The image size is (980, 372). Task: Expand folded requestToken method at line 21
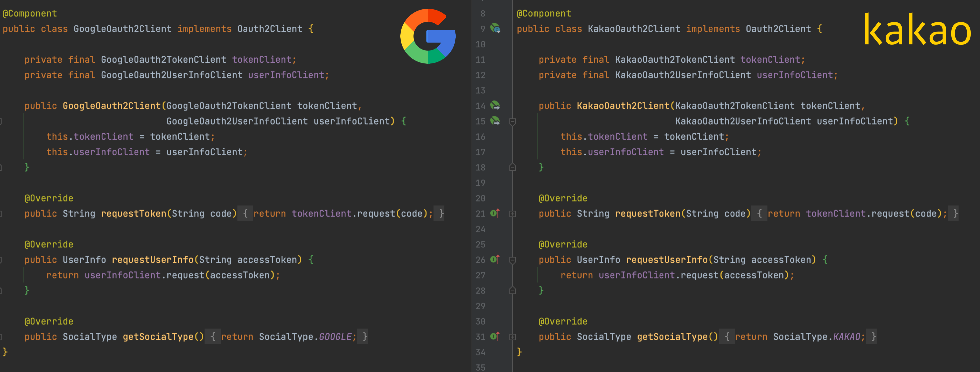(512, 214)
